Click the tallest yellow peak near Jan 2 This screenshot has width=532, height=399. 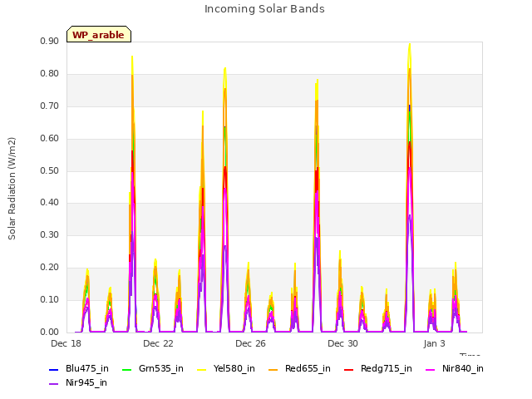[410, 45]
